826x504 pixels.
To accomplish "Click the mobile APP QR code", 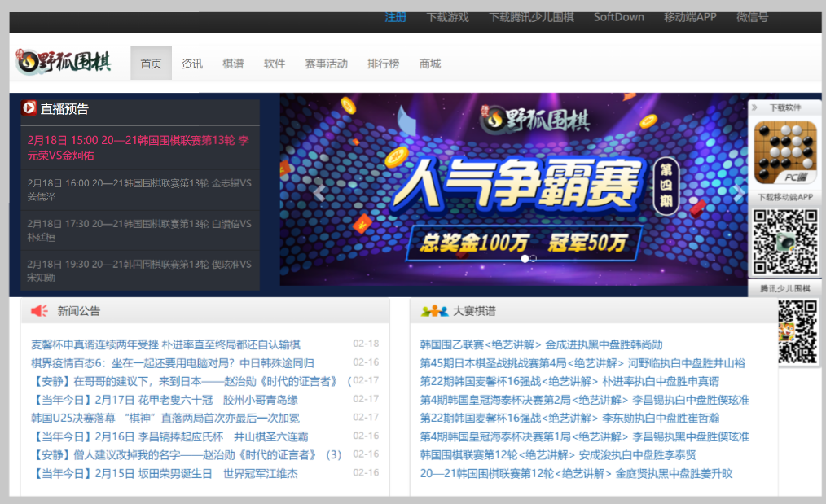I will pos(785,241).
